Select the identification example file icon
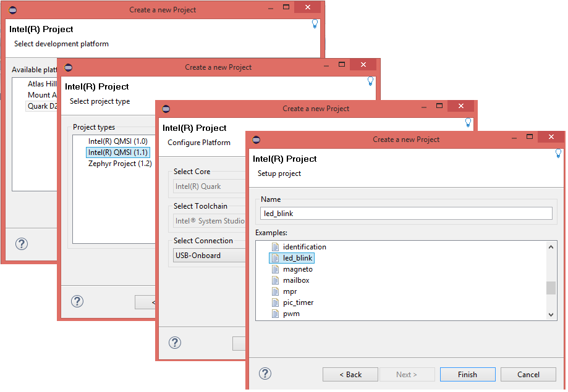Viewport: 568px width, 392px height. [x=275, y=247]
